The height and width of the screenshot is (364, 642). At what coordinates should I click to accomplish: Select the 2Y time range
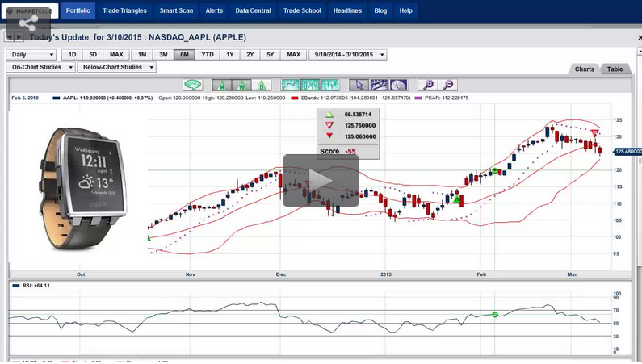(250, 54)
